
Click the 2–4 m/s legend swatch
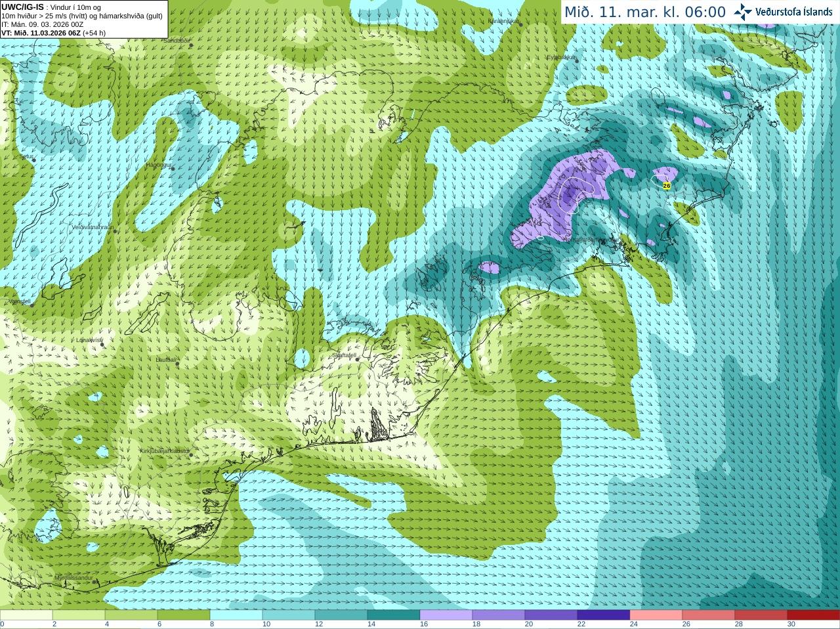pos(79,615)
